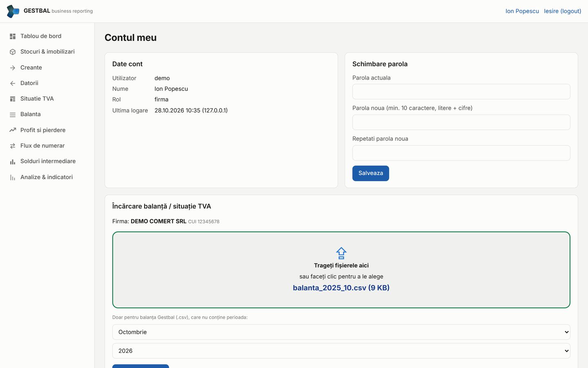Click the Situatie TVA table icon
The image size is (588, 368).
point(13,99)
